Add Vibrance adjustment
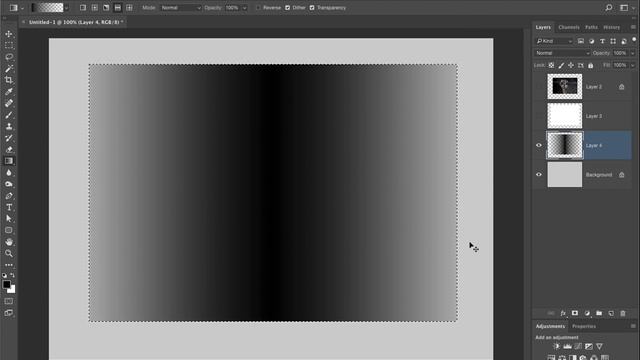Screen dimensions: 640x360 point(599,346)
